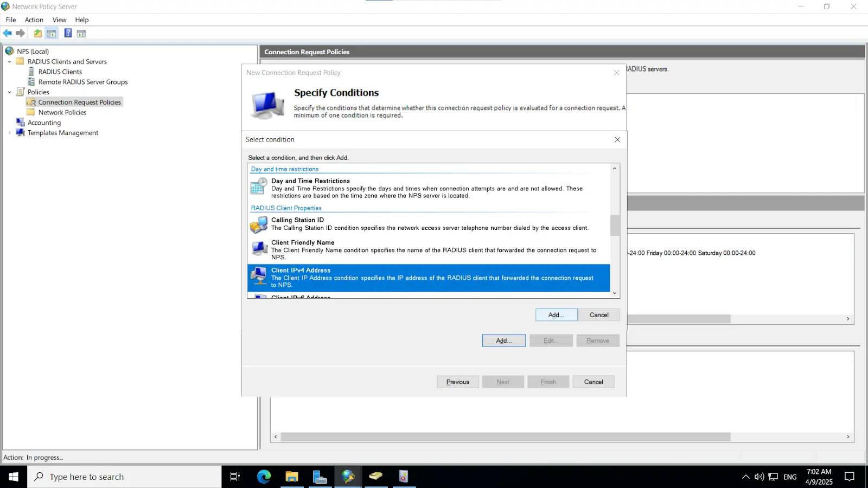Collapse the RADIUS Clients and Servers branch
The height and width of the screenshot is (488, 868).
tap(9, 61)
